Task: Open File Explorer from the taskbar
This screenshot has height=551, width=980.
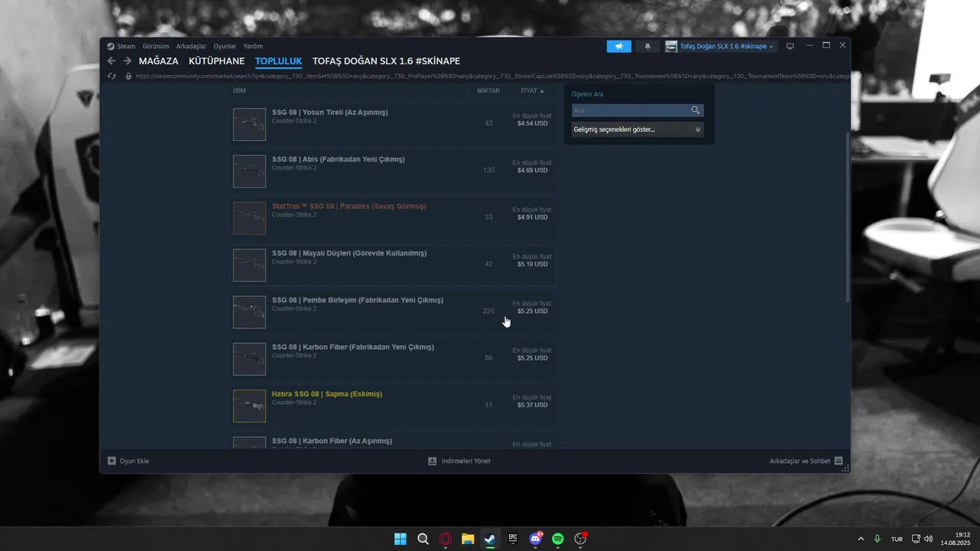Action: [468, 539]
